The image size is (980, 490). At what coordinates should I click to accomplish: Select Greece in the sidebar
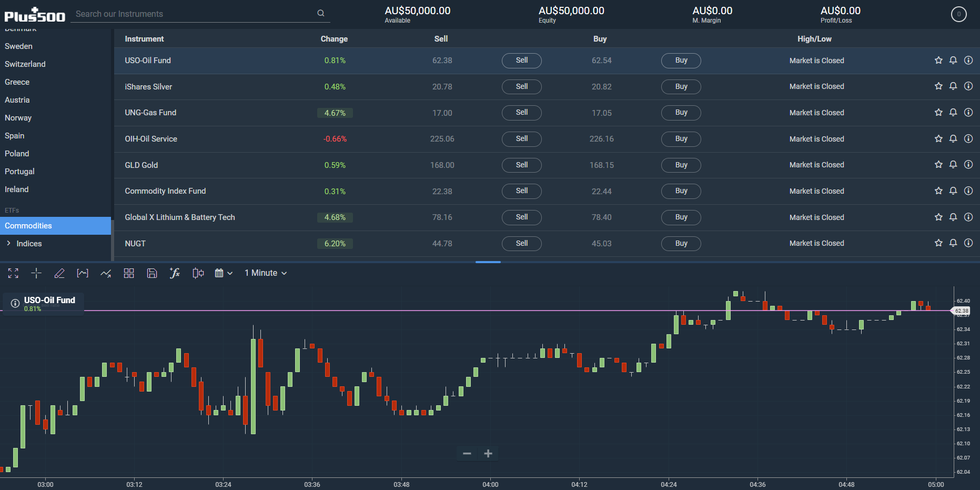(x=17, y=82)
